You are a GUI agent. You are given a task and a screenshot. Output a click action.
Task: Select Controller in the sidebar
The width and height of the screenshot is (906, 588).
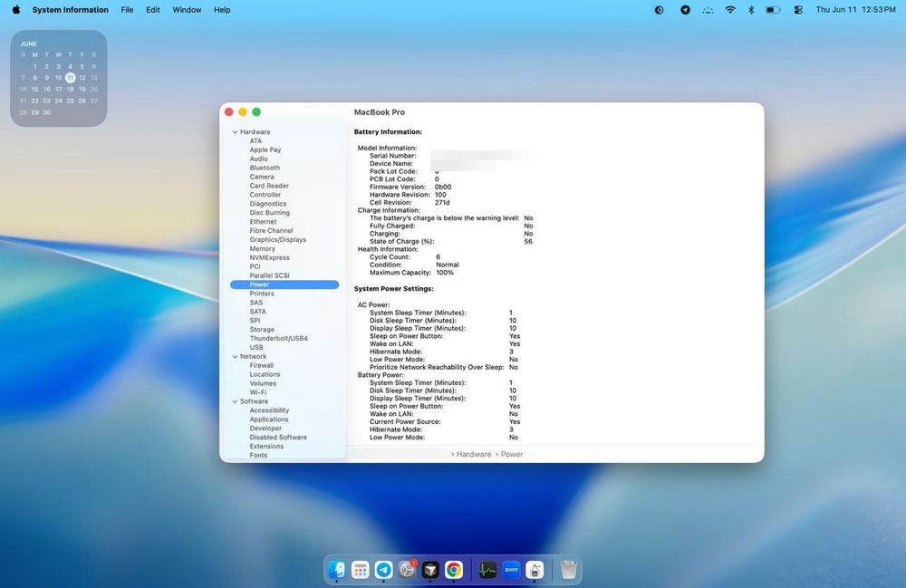pos(265,195)
